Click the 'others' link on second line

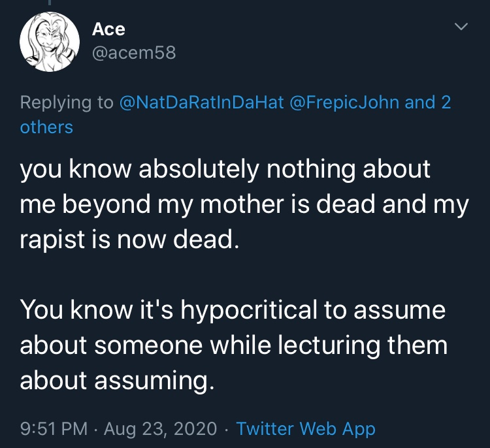[46, 127]
